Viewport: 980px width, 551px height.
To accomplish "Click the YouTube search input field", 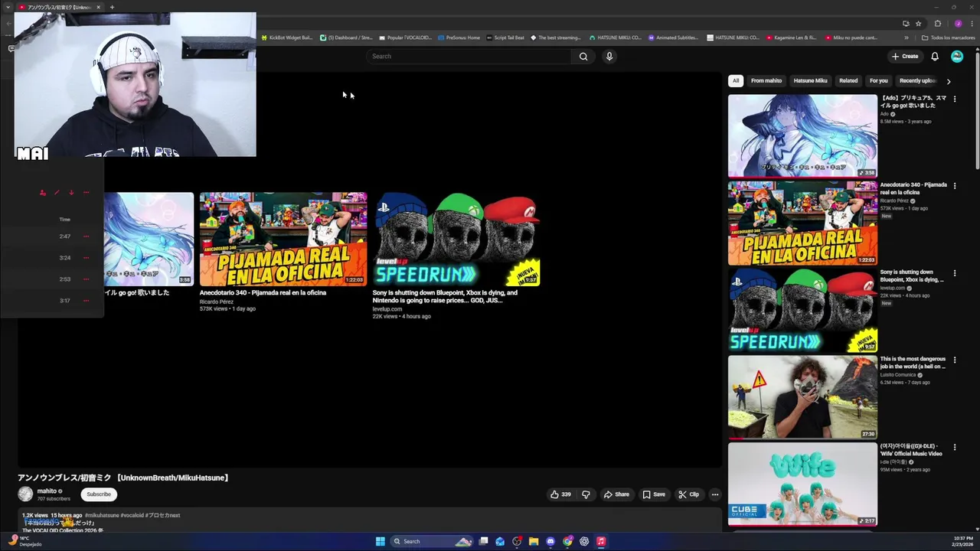I will pyautogui.click(x=469, y=56).
